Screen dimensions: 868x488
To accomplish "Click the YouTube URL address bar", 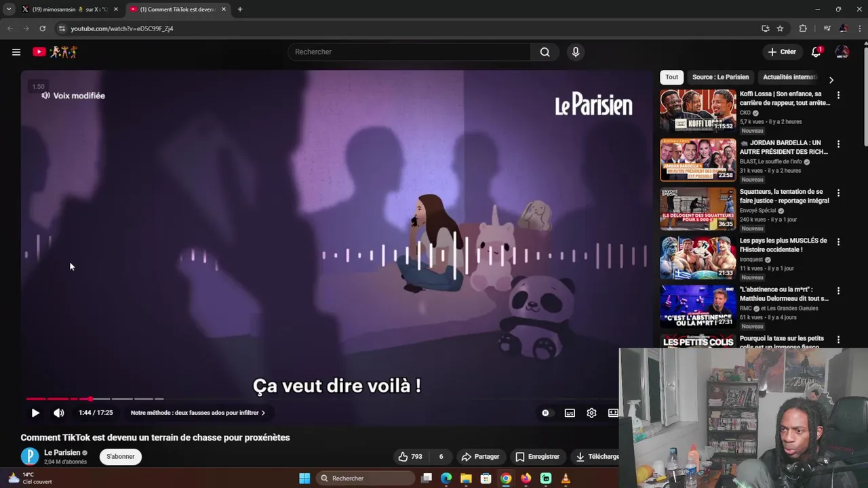I will point(407,28).
